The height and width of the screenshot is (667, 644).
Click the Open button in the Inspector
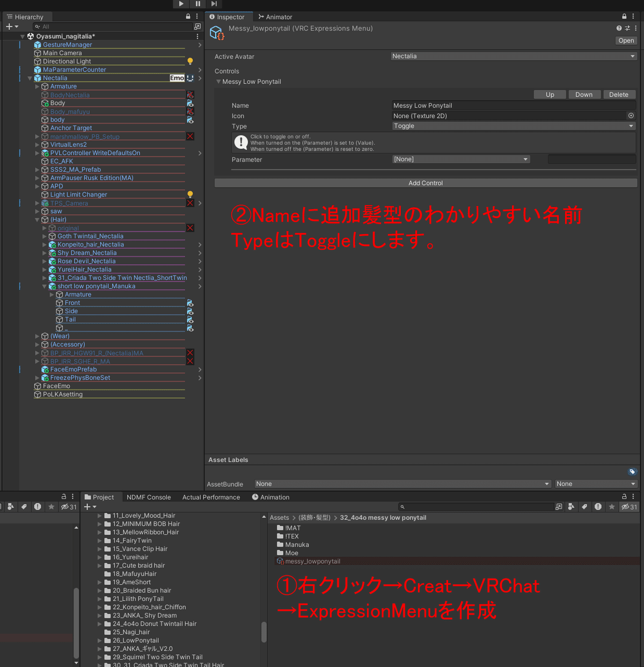point(626,41)
